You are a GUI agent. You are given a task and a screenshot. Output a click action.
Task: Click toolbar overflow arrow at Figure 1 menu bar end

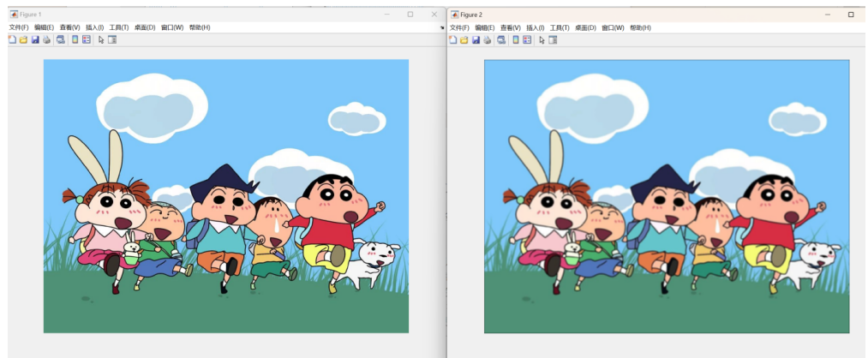pyautogui.click(x=442, y=27)
